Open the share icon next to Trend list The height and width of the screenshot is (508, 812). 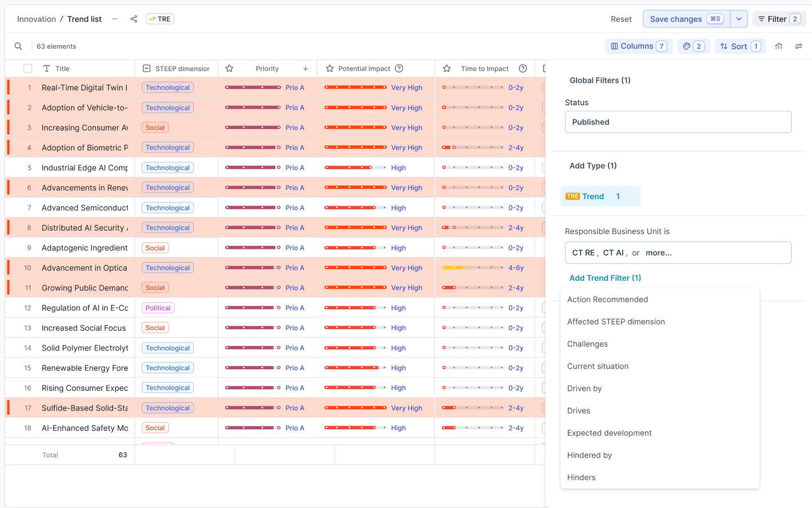pyautogui.click(x=134, y=19)
